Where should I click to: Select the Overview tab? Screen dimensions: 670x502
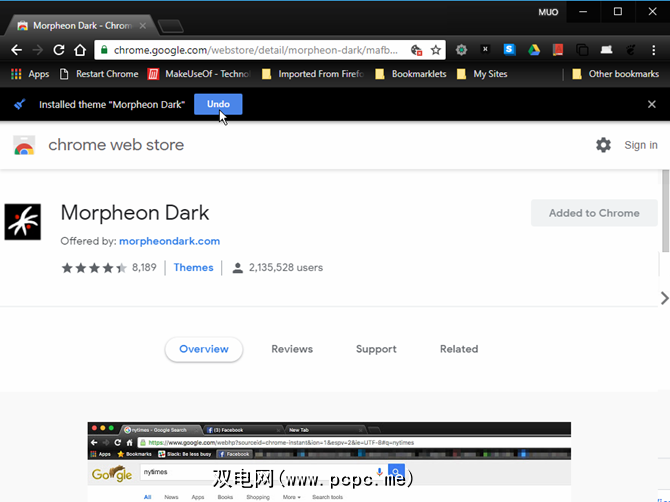point(204,349)
